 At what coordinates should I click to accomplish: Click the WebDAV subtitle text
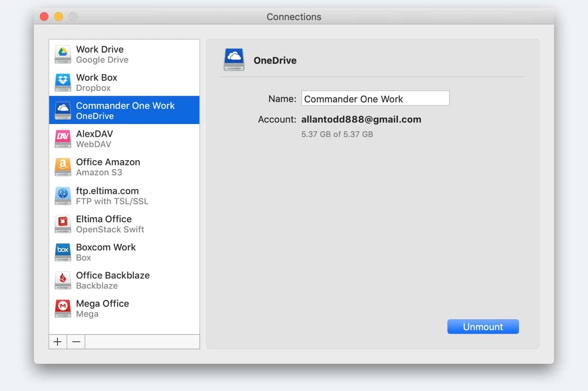93,144
